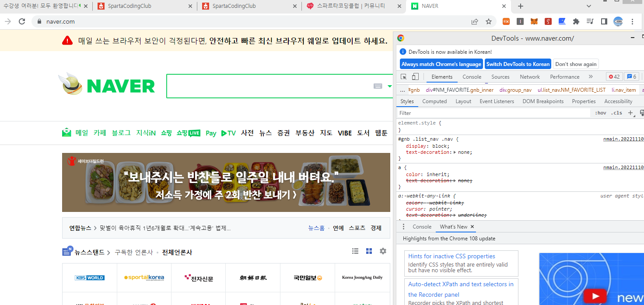Click the new style rule plus icon
Screen dimensions: 644x305
631,113
